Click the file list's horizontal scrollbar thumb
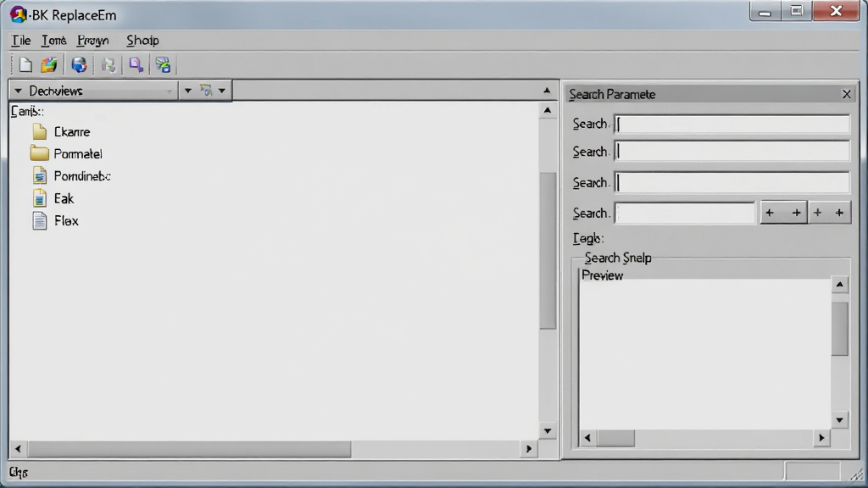 (x=189, y=449)
